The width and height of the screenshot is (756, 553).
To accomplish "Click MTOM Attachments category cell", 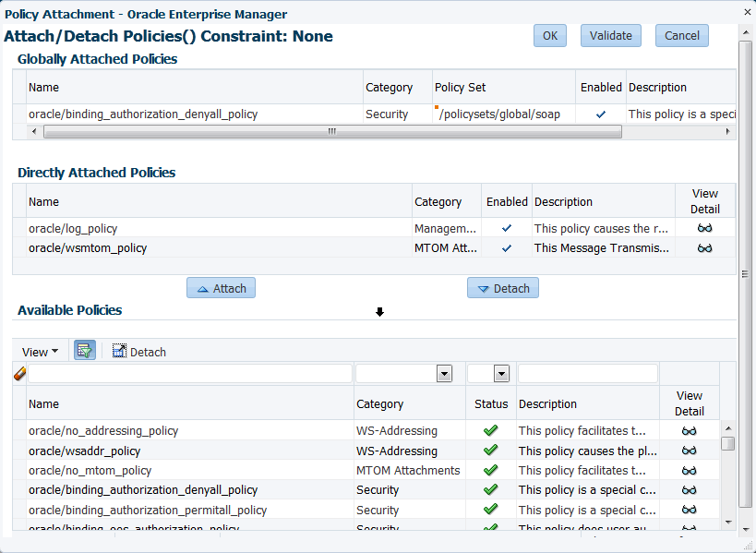I will pyautogui.click(x=408, y=470).
